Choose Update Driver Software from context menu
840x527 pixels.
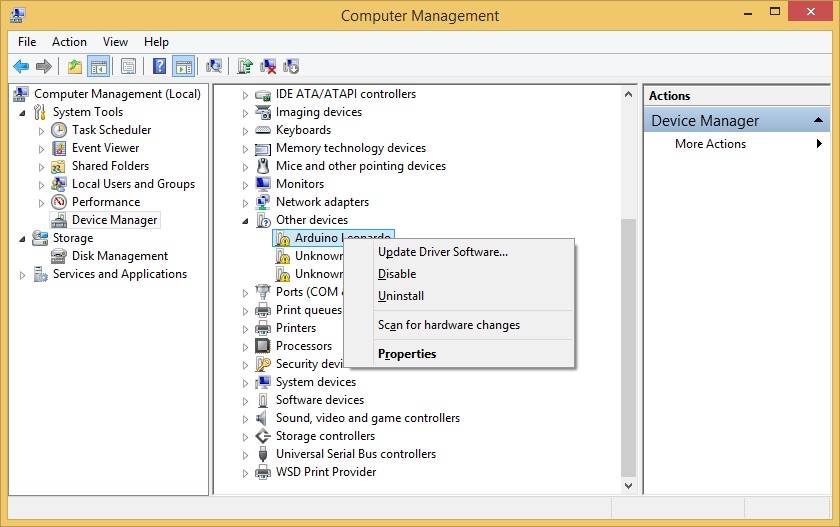[459, 252]
